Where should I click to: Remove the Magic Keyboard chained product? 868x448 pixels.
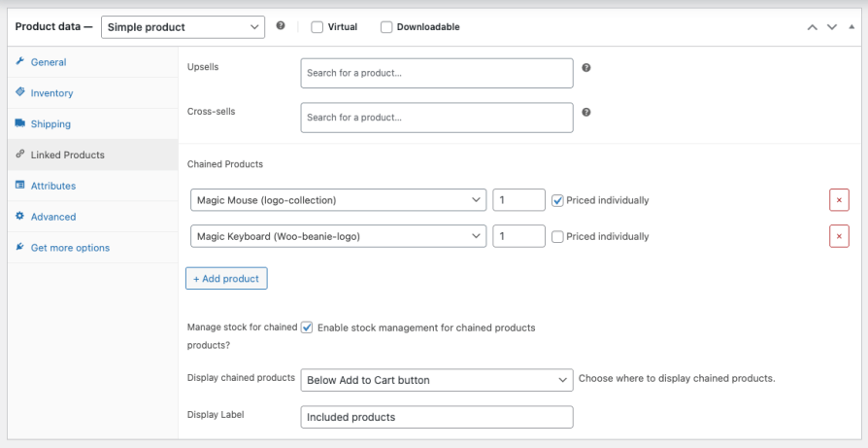(x=839, y=236)
